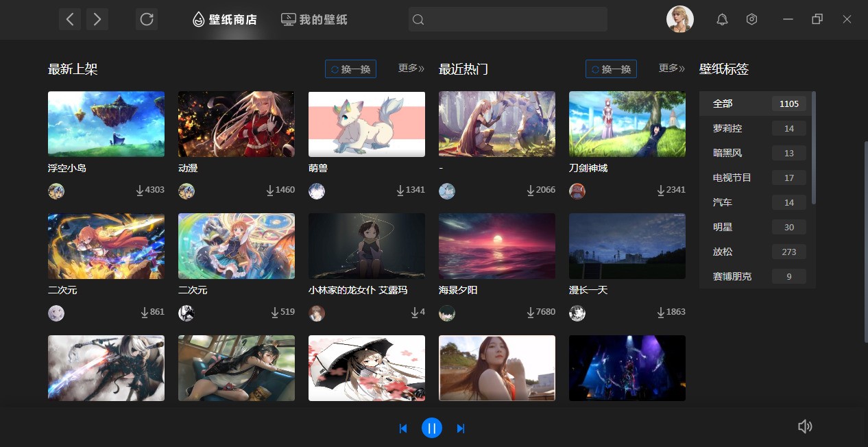Click uploader avatar under 浮空小岛
Image resolution: width=868 pixels, height=447 pixels.
click(56, 191)
